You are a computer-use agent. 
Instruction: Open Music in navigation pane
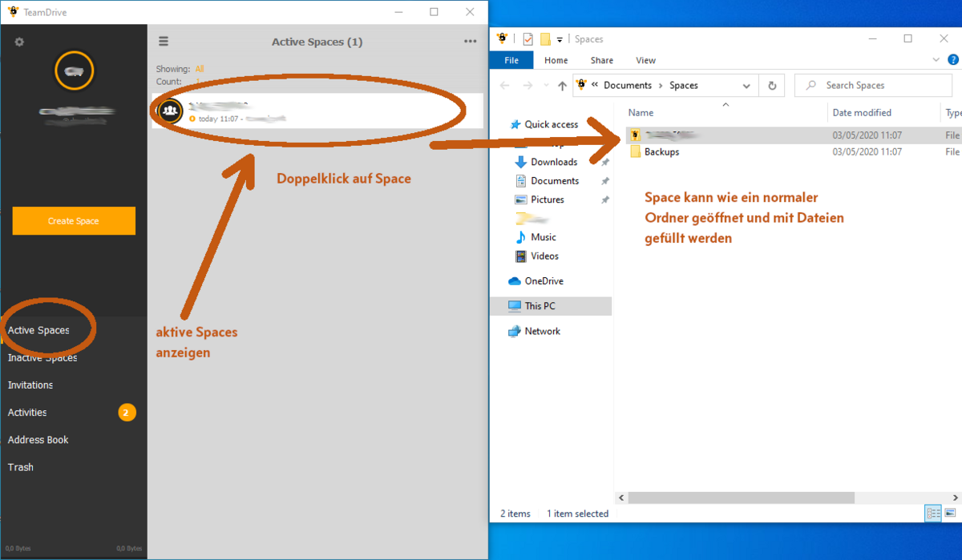point(544,237)
